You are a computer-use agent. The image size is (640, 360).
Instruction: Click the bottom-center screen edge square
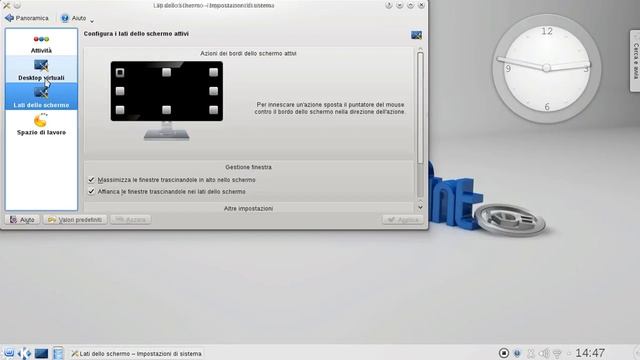click(167, 110)
